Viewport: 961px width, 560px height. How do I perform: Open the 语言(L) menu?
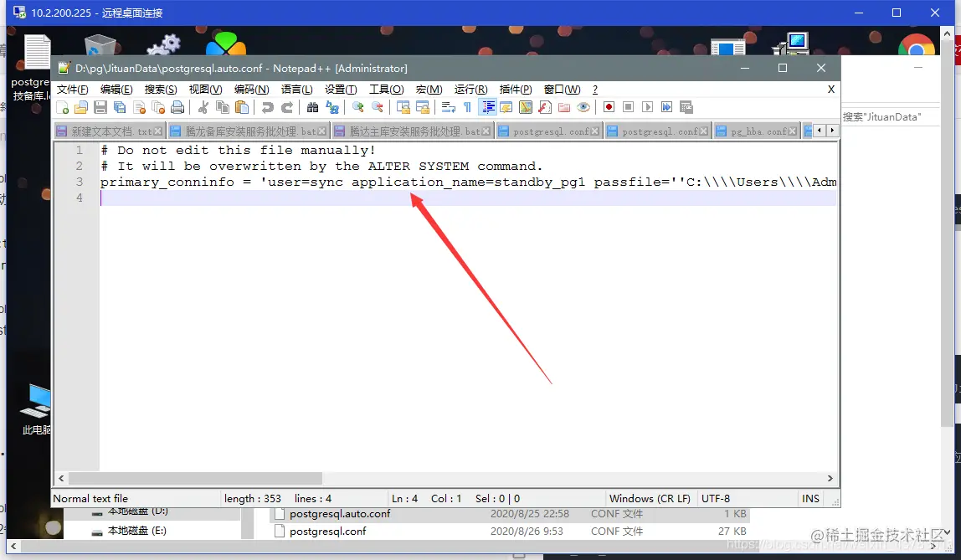296,90
